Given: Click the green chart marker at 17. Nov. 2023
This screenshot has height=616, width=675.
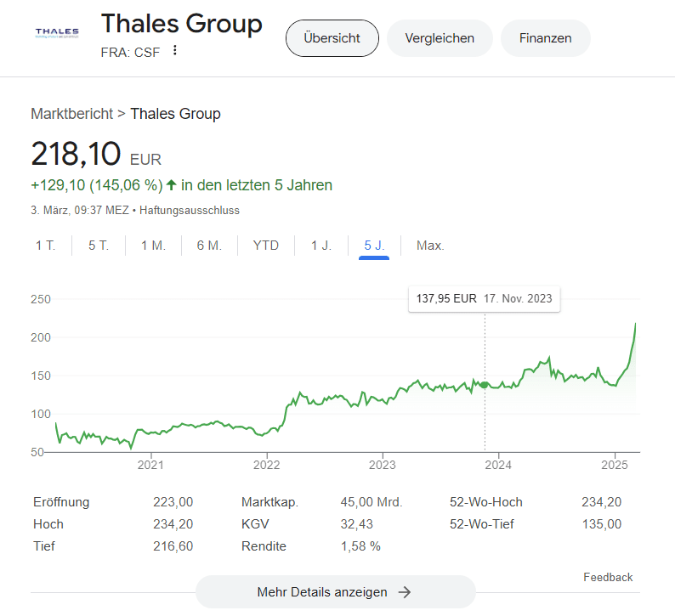Looking at the screenshot, I should [x=485, y=385].
